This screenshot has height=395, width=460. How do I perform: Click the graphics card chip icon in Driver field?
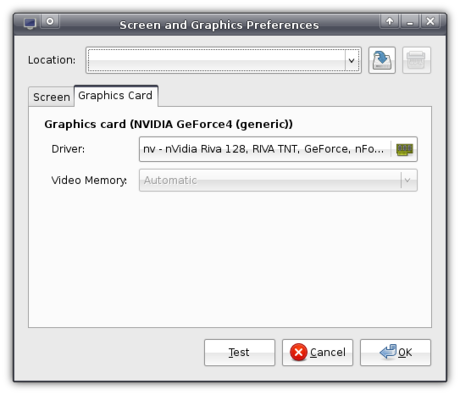(x=404, y=149)
